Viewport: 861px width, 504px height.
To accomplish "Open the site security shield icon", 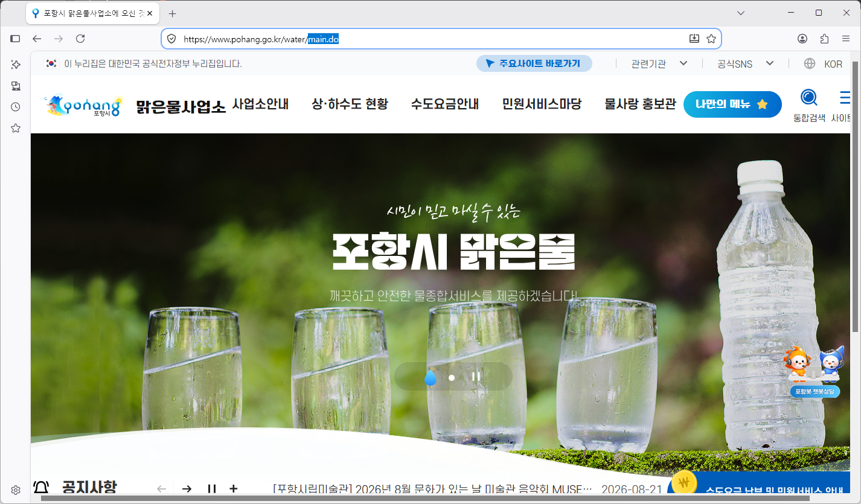I will (x=171, y=39).
